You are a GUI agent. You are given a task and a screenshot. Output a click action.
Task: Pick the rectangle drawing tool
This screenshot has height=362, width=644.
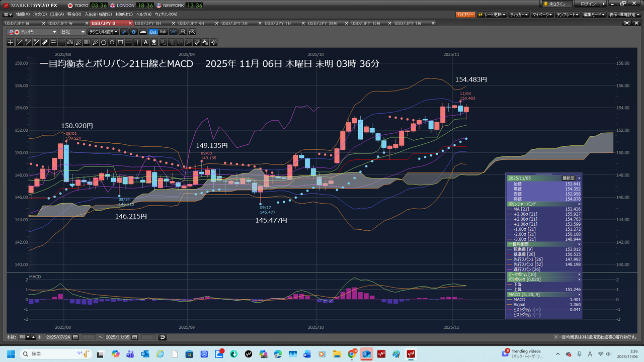(121, 42)
